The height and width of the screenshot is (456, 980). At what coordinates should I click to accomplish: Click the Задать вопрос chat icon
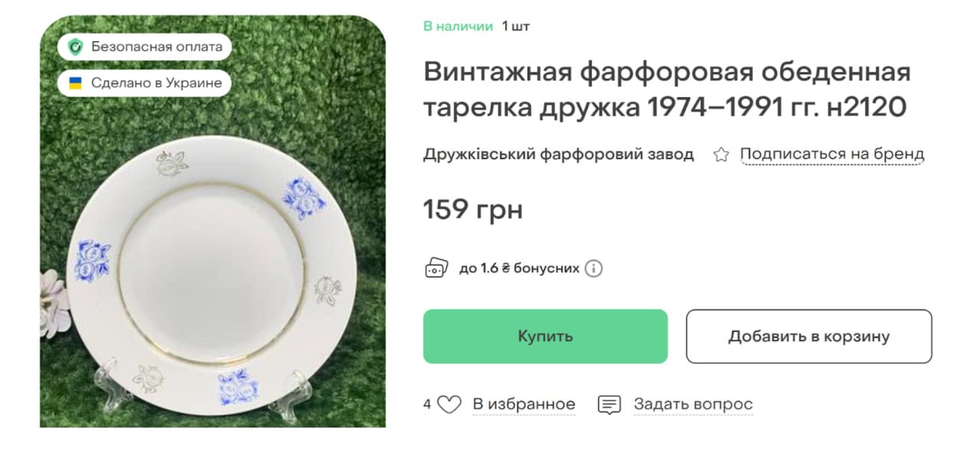(x=609, y=404)
